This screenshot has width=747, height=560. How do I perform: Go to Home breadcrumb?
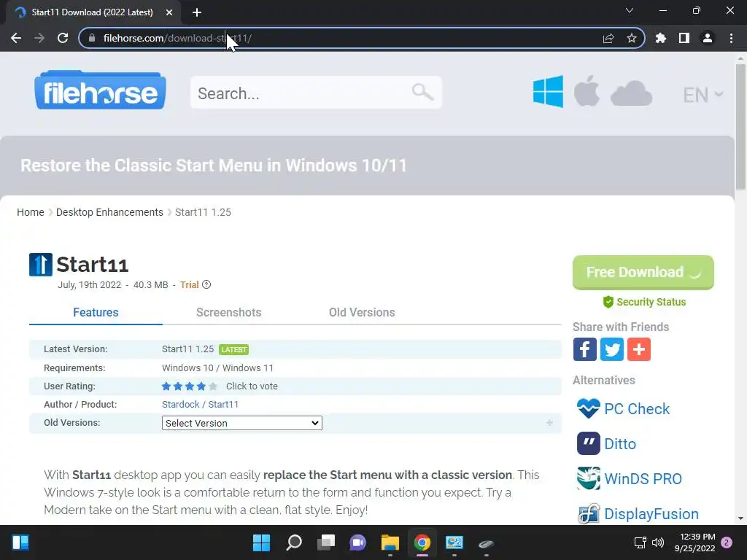point(31,212)
